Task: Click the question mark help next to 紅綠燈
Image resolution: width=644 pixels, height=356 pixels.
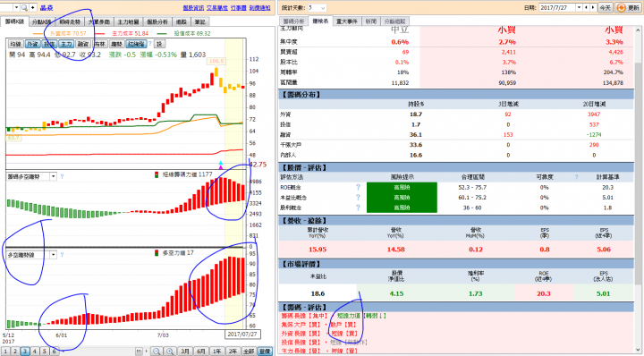Action: coord(150,44)
